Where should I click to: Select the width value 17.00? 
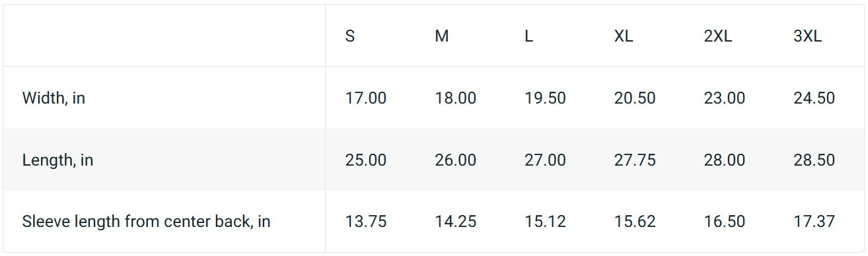[366, 98]
